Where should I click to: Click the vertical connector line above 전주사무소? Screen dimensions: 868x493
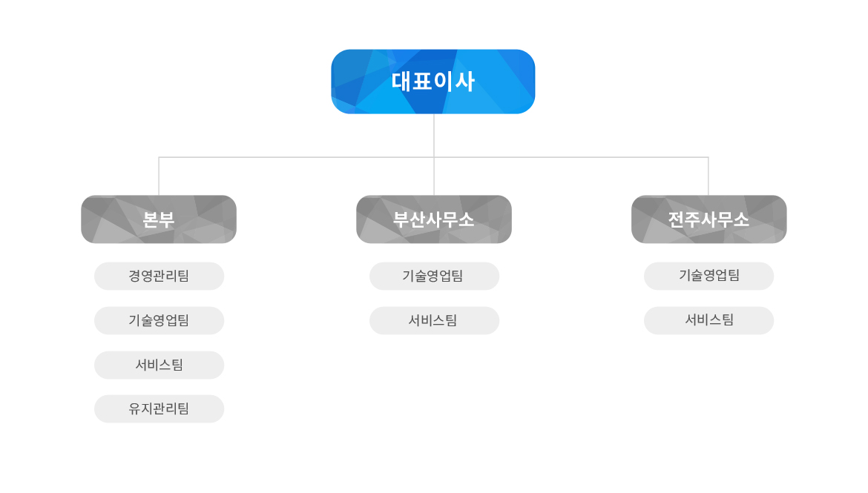(x=708, y=176)
